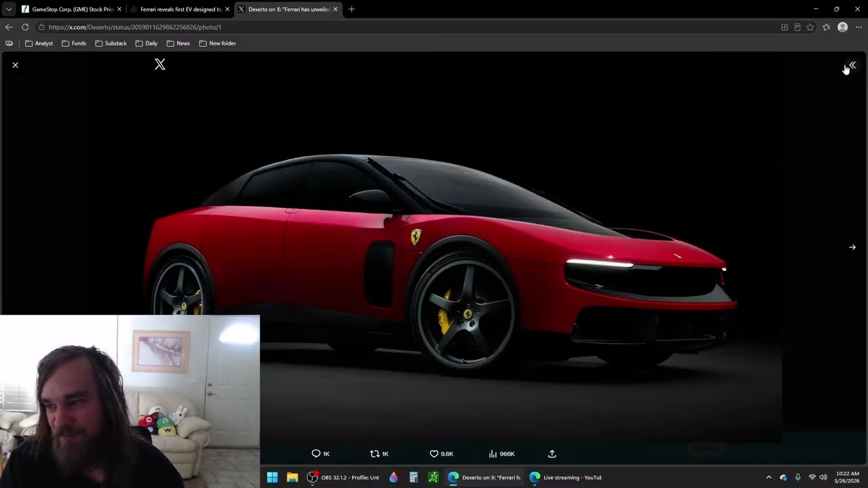The width and height of the screenshot is (868, 488).
Task: Open the News bookmarks folder
Action: 178,43
